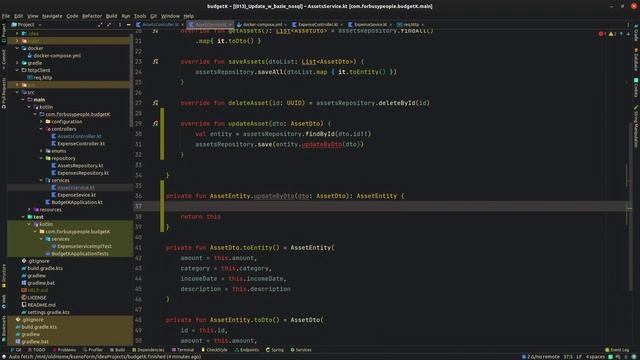Open the CheckStyle tool window
This screenshot has height=360, width=640.
pyautogui.click(x=214, y=350)
